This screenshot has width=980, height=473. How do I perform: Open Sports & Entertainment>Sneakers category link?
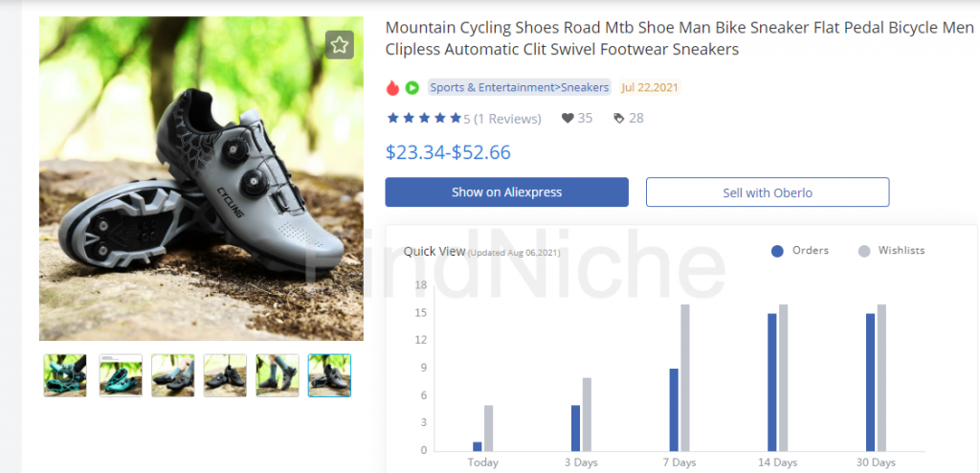point(520,87)
